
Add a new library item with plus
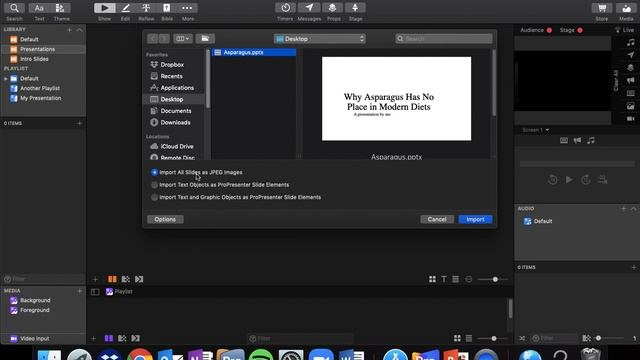[x=69, y=30]
